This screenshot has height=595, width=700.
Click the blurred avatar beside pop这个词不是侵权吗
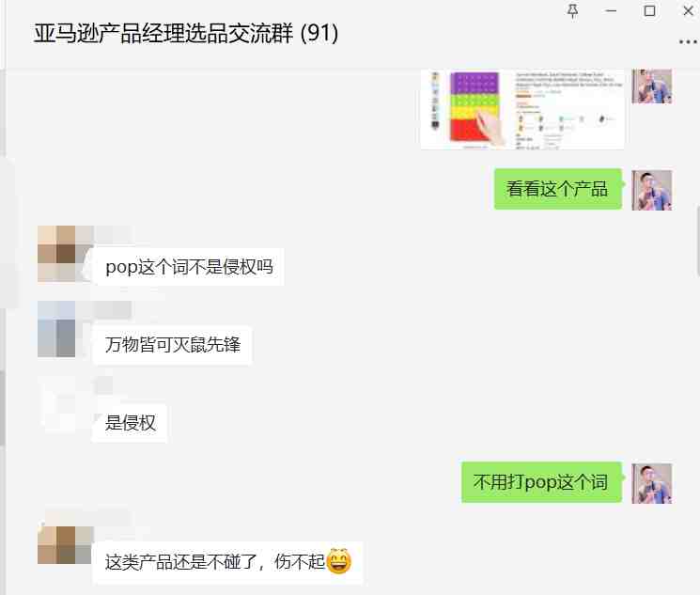[x=57, y=253]
